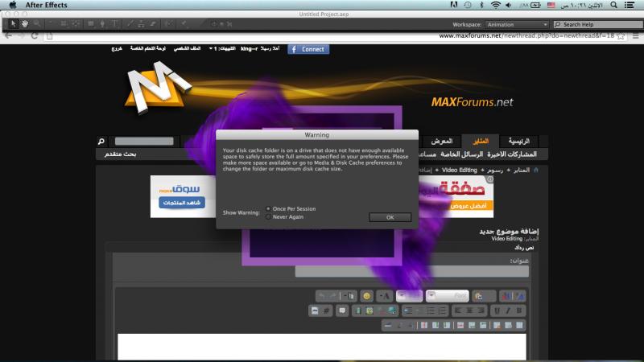Click the Search Help field
Image resolution: width=644 pixels, height=362 pixels.
click(x=597, y=25)
